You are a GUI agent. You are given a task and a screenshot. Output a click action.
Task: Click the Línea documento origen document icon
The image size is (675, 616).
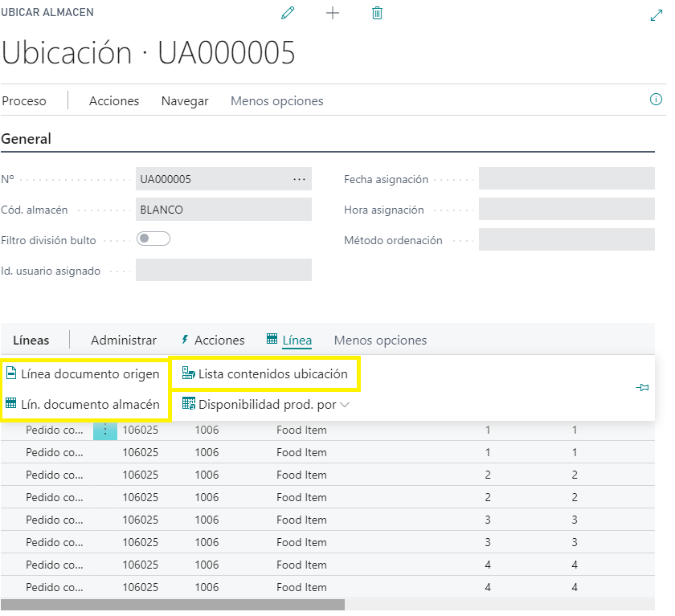pyautogui.click(x=11, y=373)
